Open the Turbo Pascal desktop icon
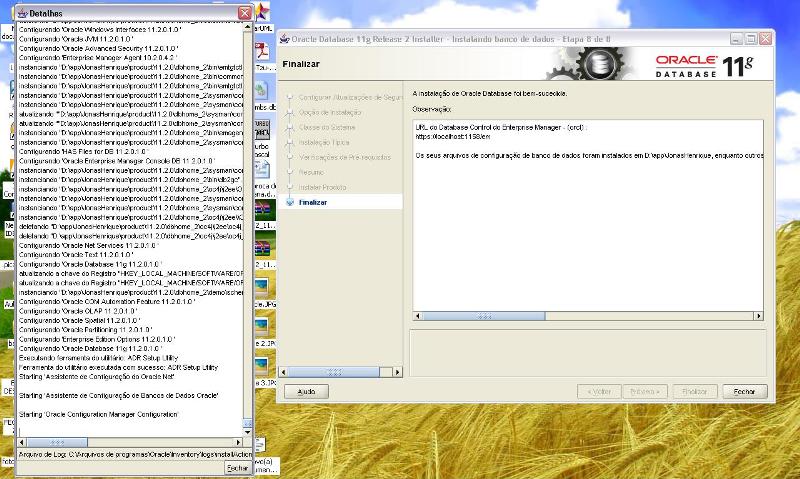800x479 pixels. click(261, 129)
